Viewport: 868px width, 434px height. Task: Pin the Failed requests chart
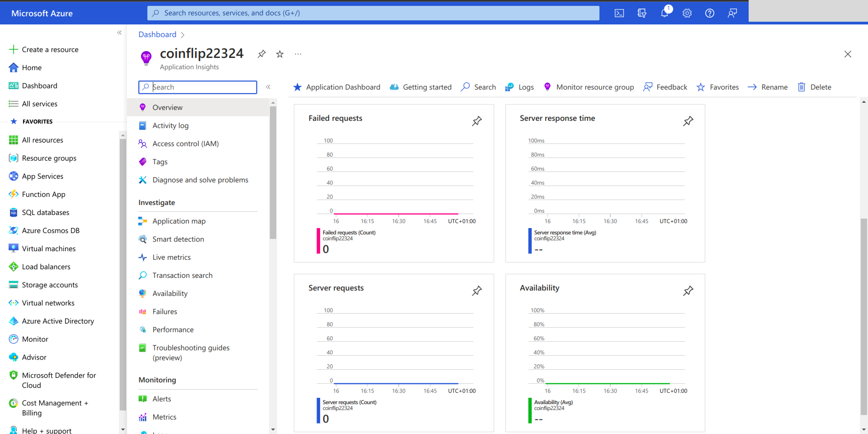pyautogui.click(x=476, y=121)
